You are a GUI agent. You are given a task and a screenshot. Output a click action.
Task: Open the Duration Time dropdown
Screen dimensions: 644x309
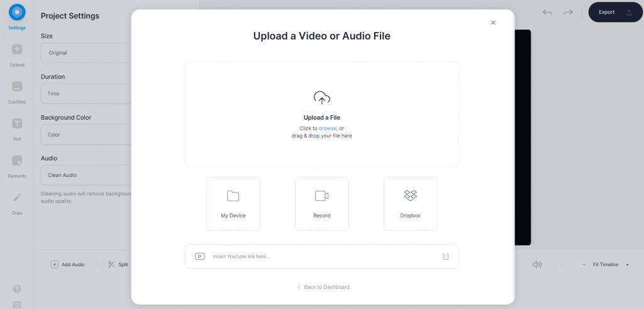[86, 94]
